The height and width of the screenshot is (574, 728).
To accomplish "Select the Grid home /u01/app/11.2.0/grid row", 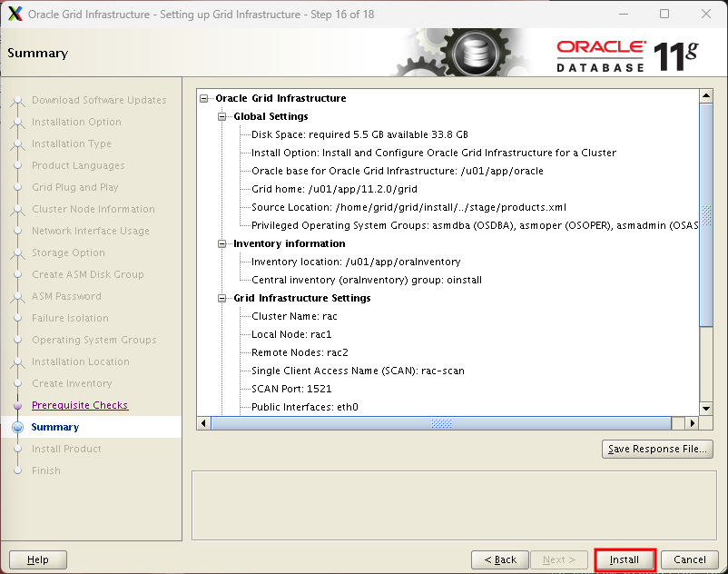I will (334, 189).
